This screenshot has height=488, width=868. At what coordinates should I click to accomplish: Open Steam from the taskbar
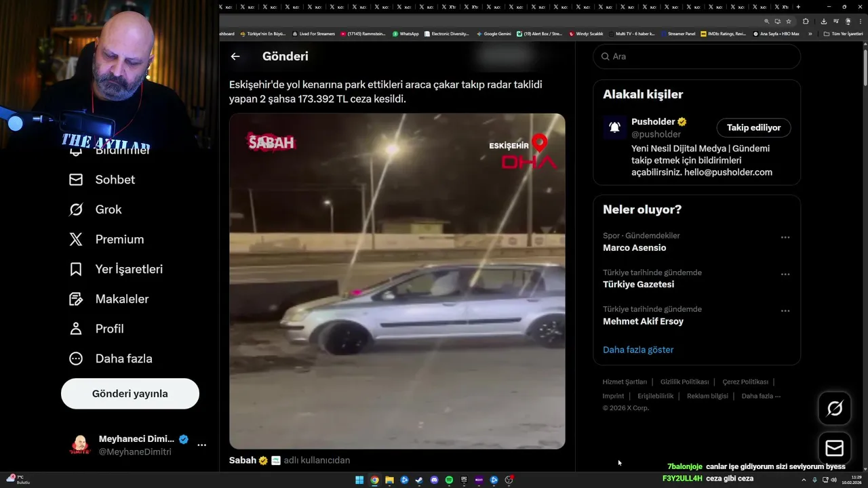click(419, 480)
